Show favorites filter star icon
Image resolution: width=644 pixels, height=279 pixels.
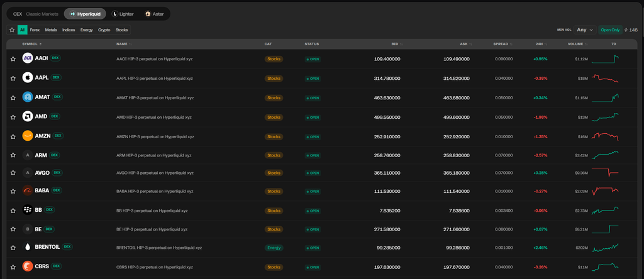(x=12, y=30)
